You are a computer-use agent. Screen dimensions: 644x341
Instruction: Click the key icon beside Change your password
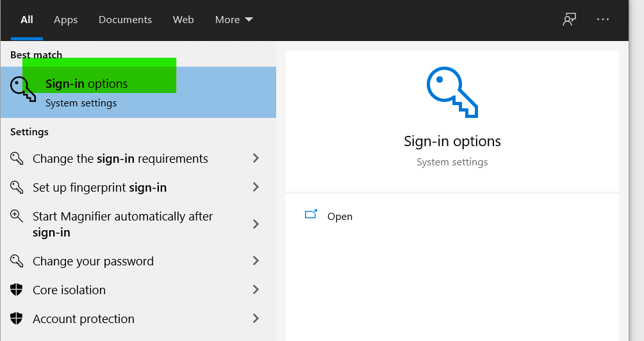click(x=17, y=261)
